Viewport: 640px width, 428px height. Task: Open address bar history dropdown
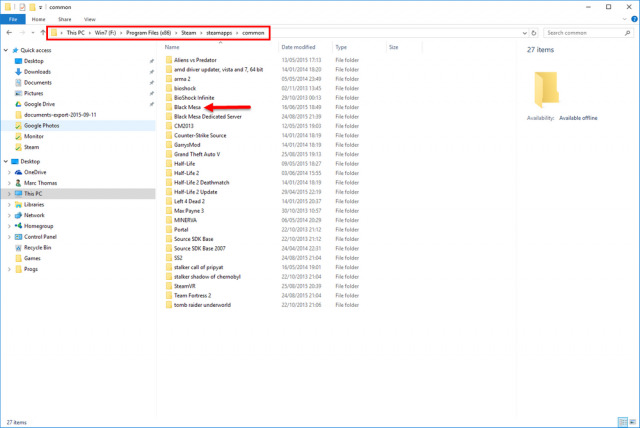(524, 33)
